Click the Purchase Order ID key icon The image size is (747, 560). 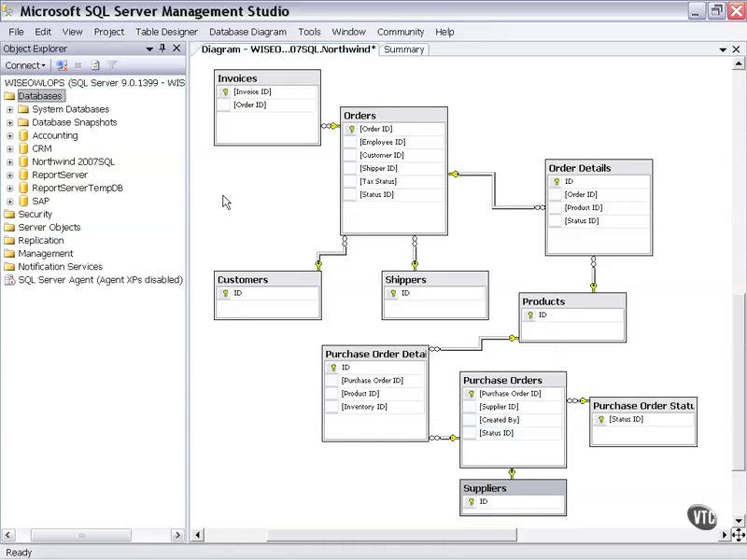tap(472, 394)
